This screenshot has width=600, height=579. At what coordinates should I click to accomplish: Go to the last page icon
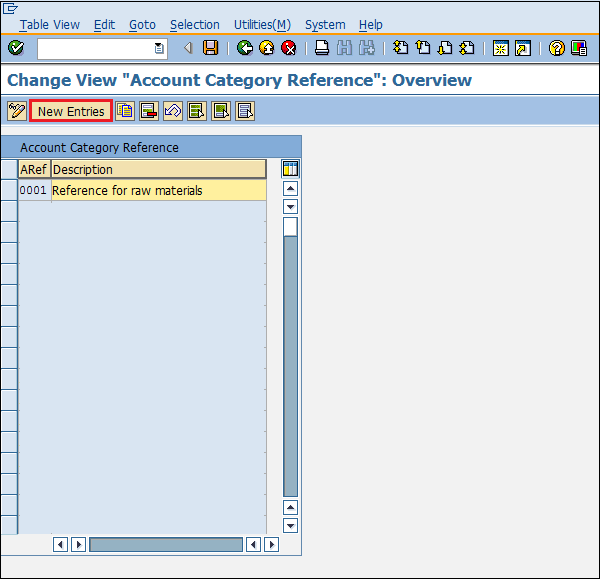point(467,48)
